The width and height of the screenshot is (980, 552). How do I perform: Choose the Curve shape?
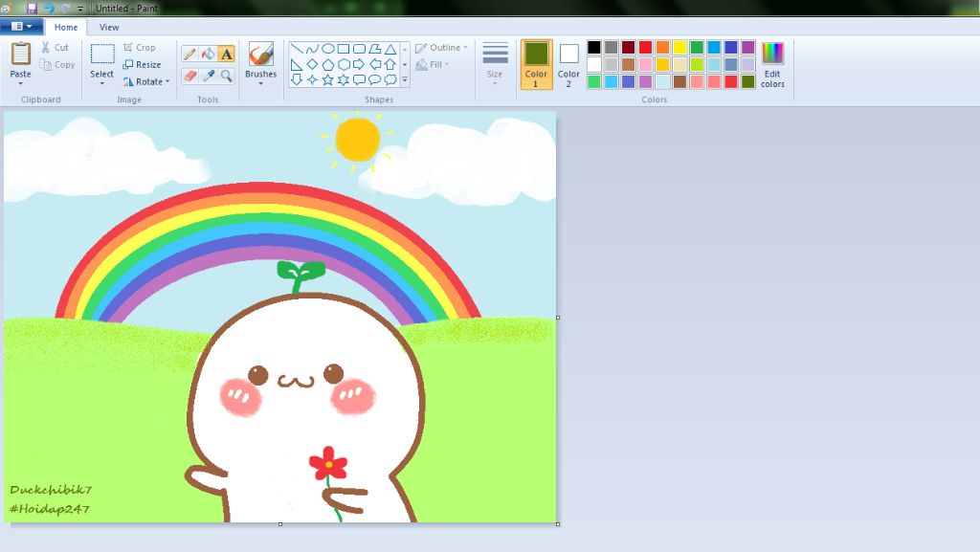(313, 49)
